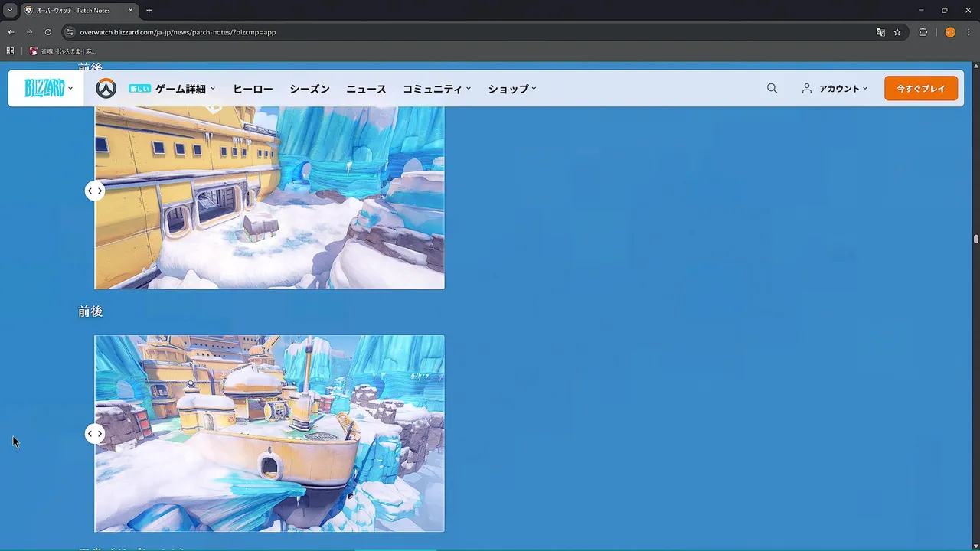Viewport: 980px width, 551px height.
Task: Click the upper yellow building comparison image
Action: (269, 197)
